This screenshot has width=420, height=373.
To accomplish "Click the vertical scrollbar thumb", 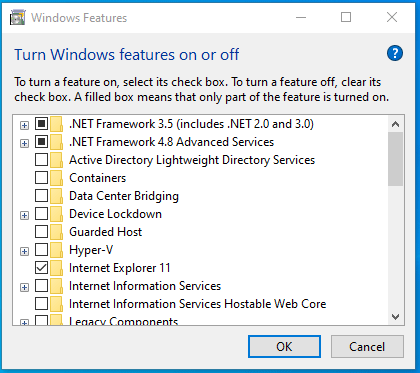I will [396, 159].
